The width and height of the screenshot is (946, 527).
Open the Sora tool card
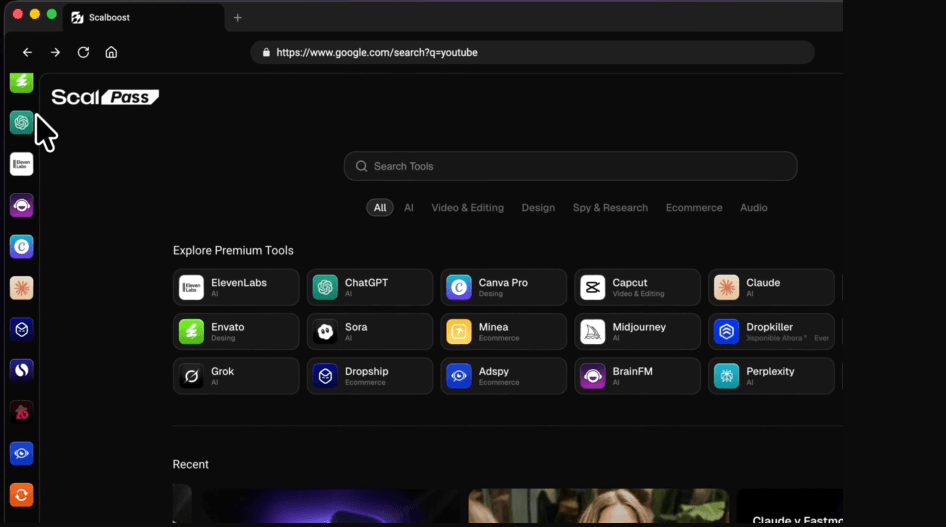click(370, 332)
